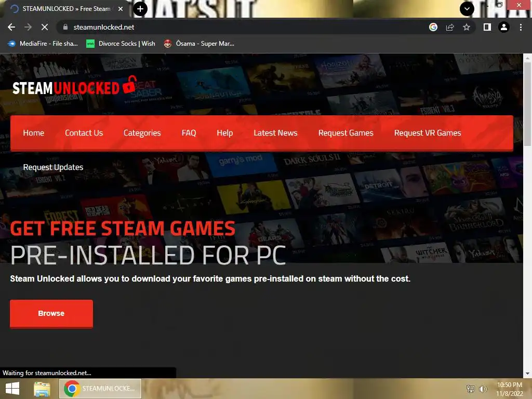The image size is (532, 399).
Task: Open Chrome three-dot menu
Action: (x=521, y=27)
